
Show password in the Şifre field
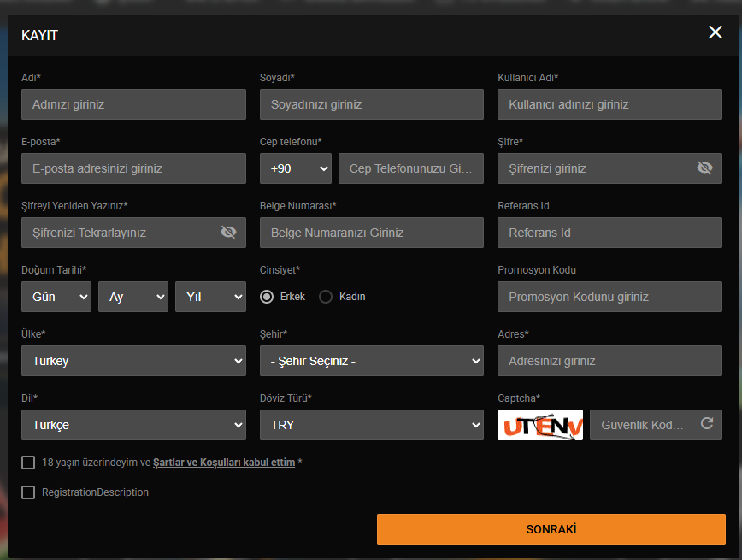(704, 168)
